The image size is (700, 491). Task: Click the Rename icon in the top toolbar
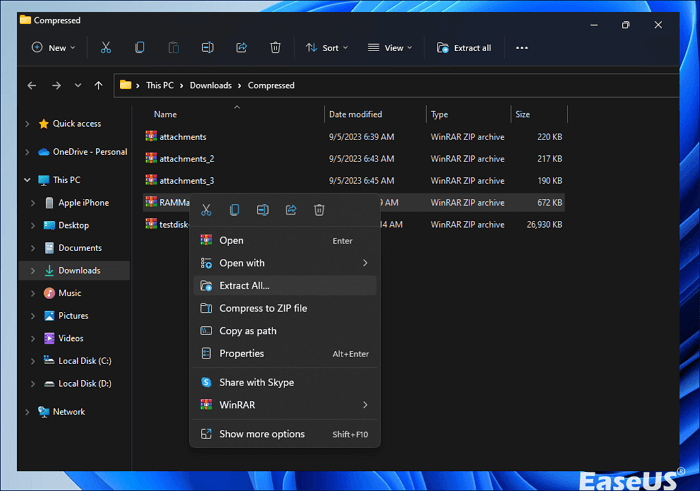click(x=207, y=47)
